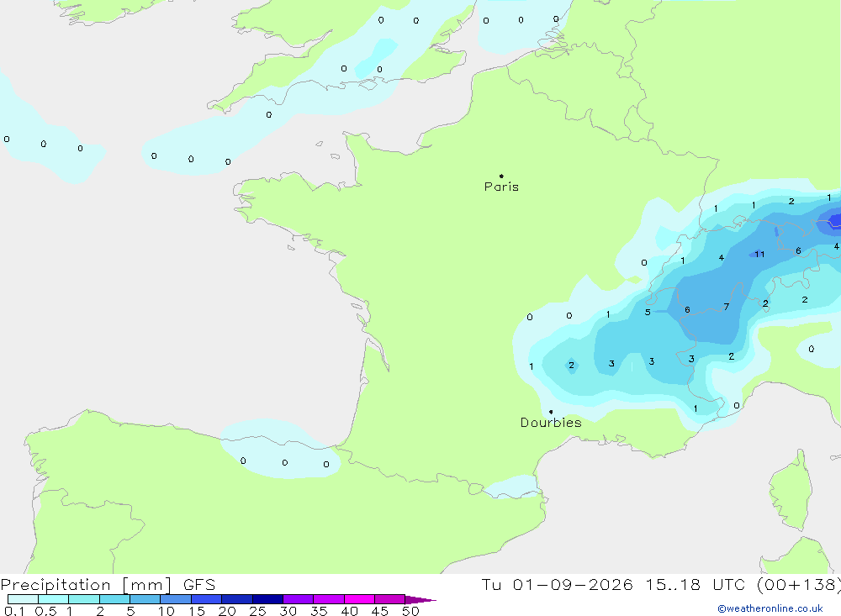This screenshot has height=616, width=841.
Task: Click the legend swatch between 25 and 30
Action: click(x=267, y=599)
